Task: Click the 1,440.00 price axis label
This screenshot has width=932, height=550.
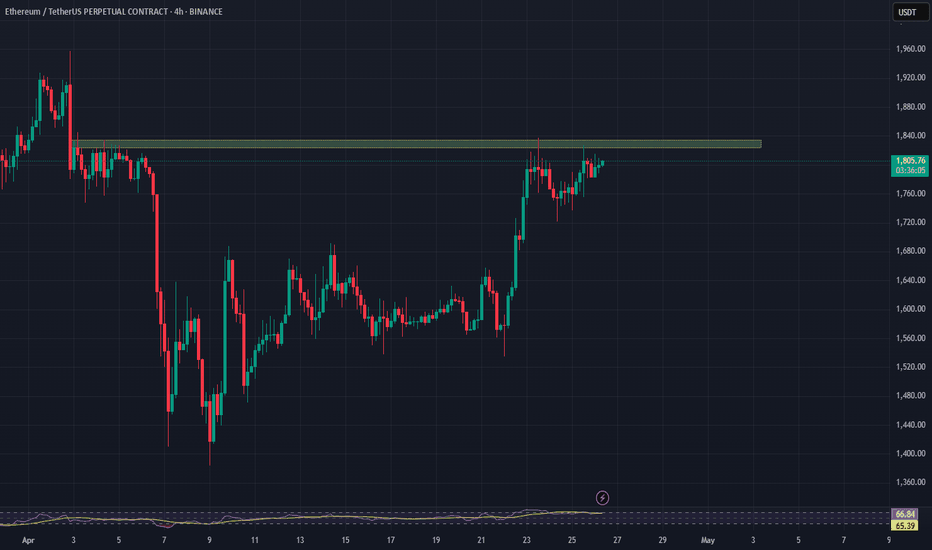Action: click(910, 425)
